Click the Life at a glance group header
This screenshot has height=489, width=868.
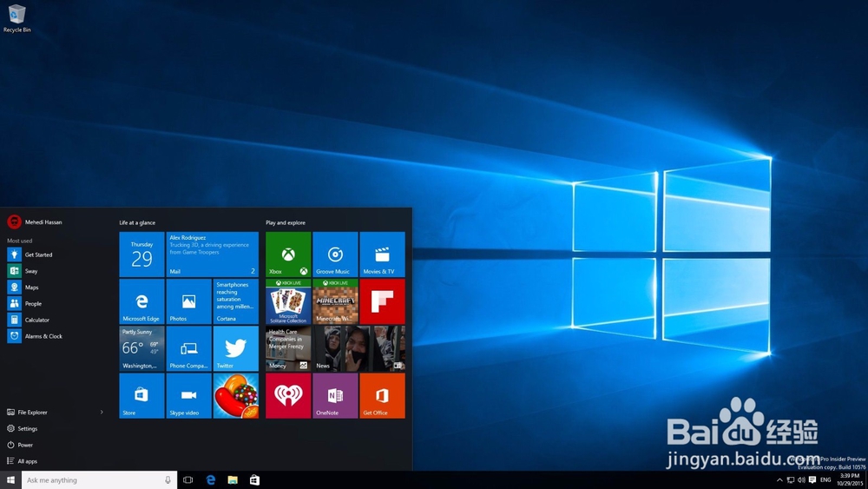pos(137,222)
